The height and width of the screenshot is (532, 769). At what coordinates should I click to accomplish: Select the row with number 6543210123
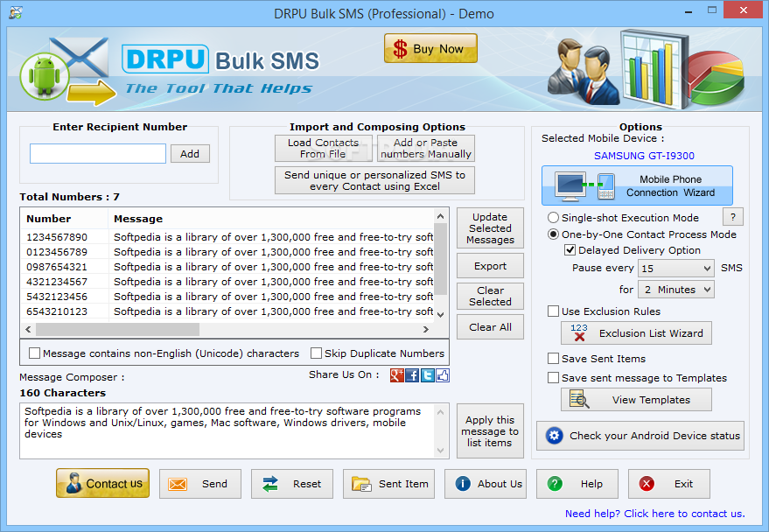[x=227, y=311]
